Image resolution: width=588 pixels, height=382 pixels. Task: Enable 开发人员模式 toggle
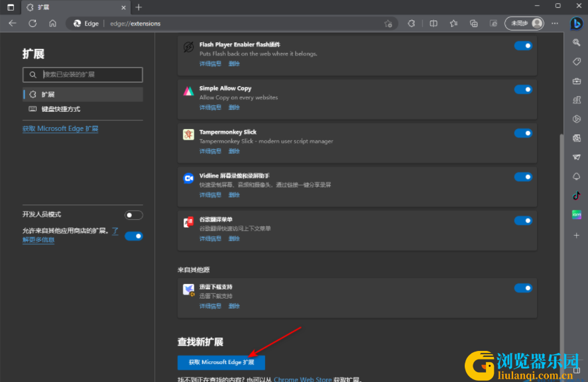click(133, 215)
